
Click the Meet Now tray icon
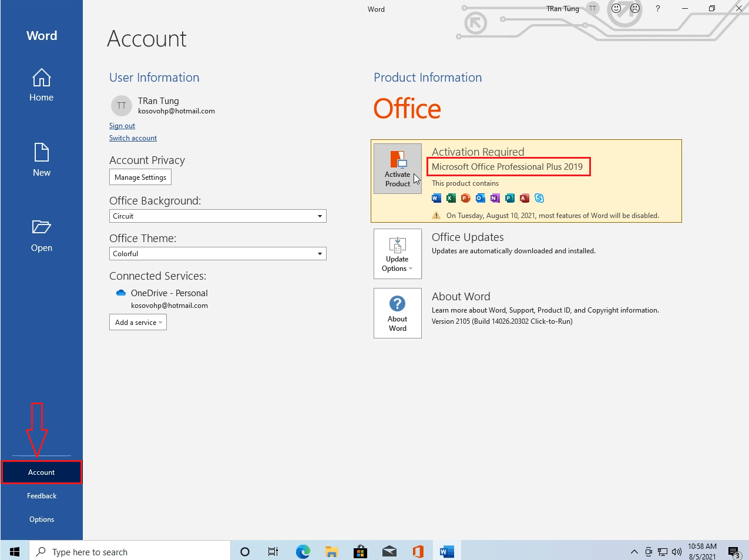649,552
